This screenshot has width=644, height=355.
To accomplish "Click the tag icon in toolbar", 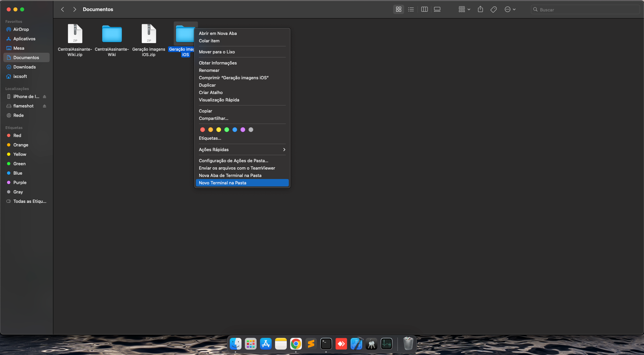I will 493,9.
